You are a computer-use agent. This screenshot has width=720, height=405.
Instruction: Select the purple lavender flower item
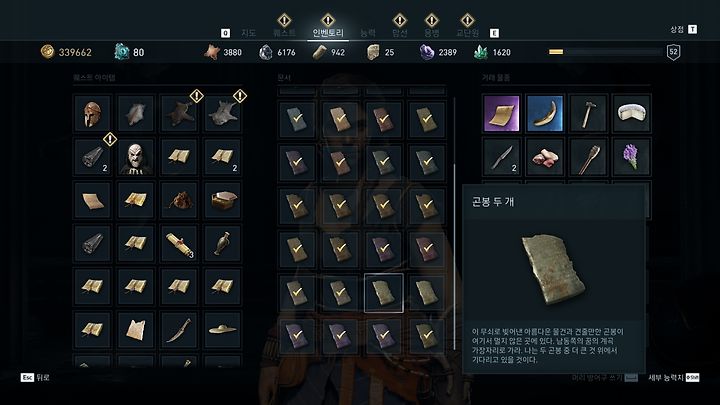point(631,157)
